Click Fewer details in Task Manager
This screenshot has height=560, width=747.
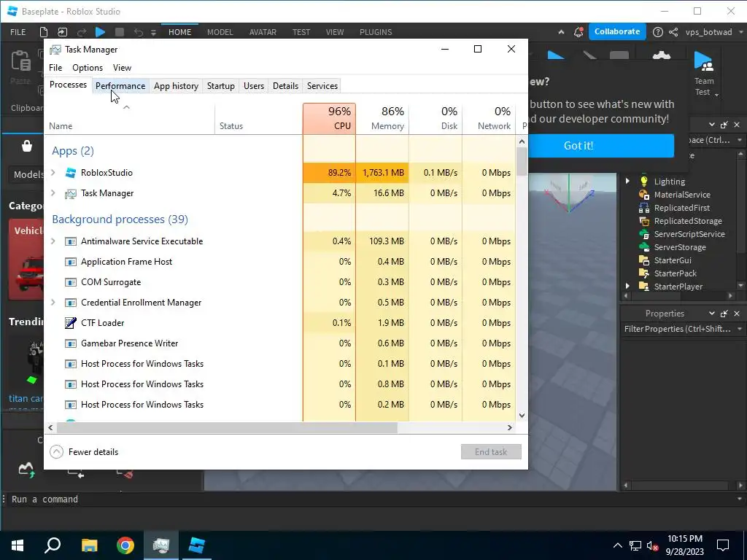[84, 452]
